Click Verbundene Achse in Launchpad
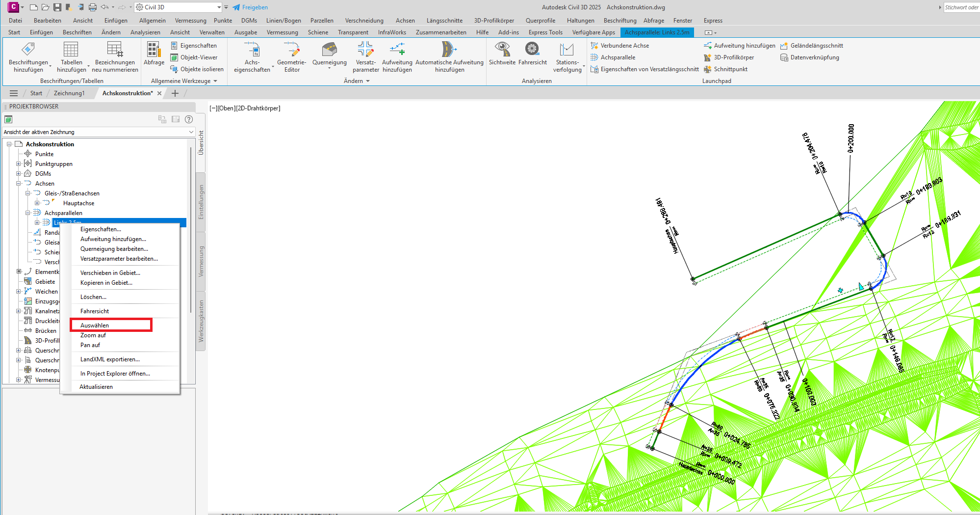 pos(620,46)
